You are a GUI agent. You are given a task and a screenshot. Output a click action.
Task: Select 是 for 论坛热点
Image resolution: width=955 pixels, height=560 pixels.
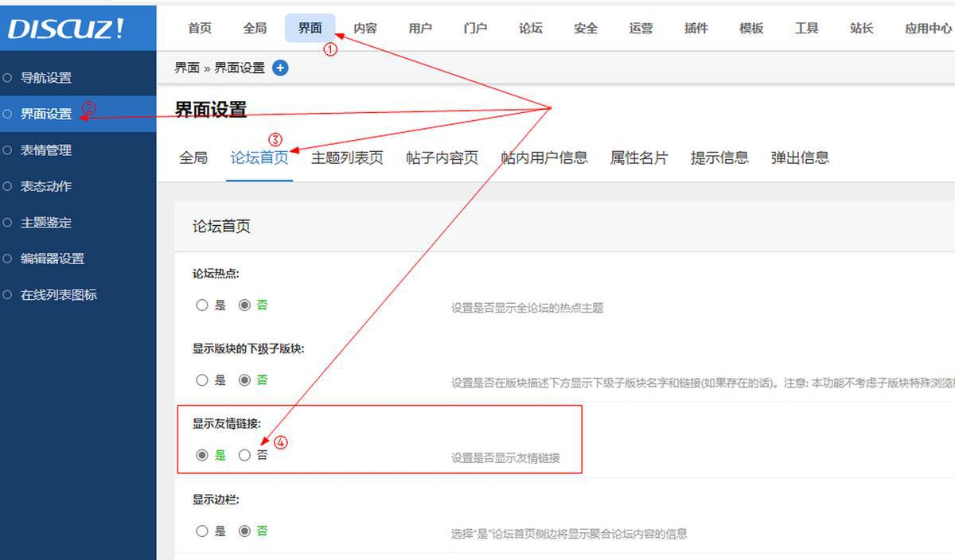coord(202,305)
